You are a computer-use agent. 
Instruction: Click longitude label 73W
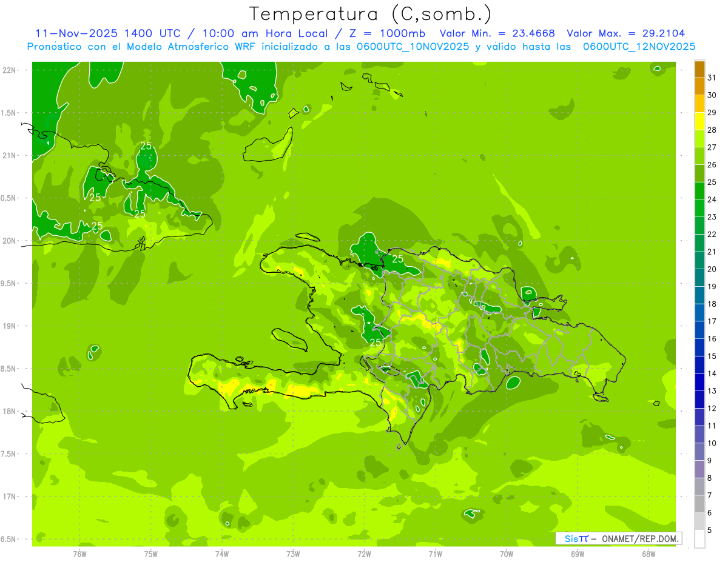[293, 554]
